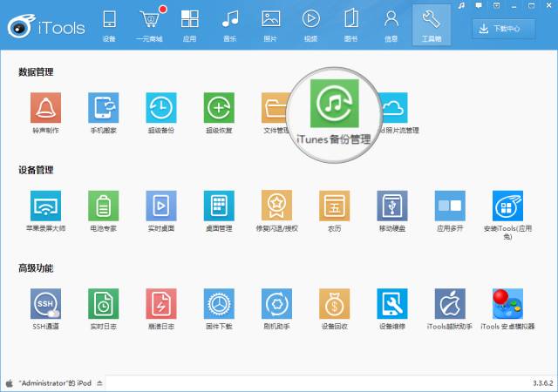Eject the Administrator's iPod device
Image resolution: width=558 pixels, height=392 pixels.
click(x=99, y=383)
